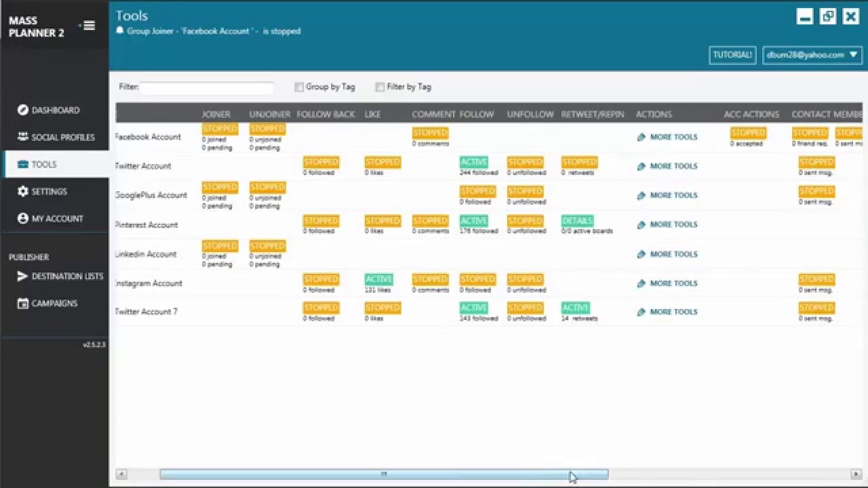Open Campaigns under Publisher

coord(54,303)
